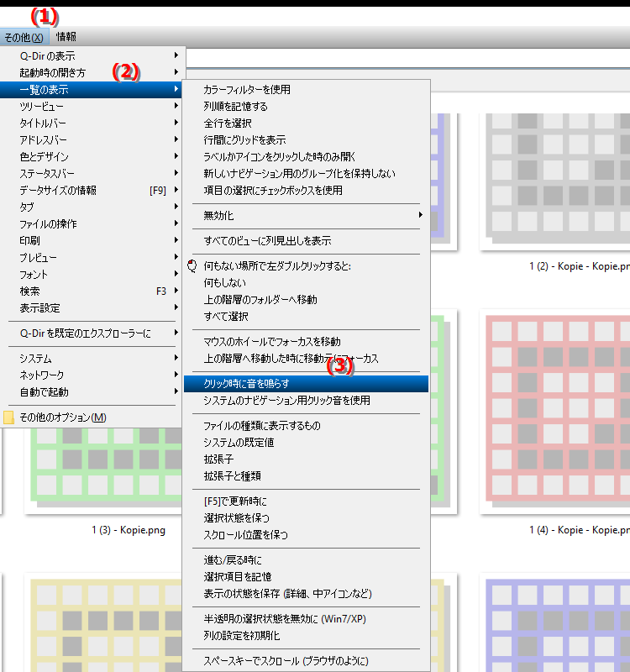This screenshot has width=630, height=672.
Task: Expand the タイトルバー submenu
Action: [92, 123]
